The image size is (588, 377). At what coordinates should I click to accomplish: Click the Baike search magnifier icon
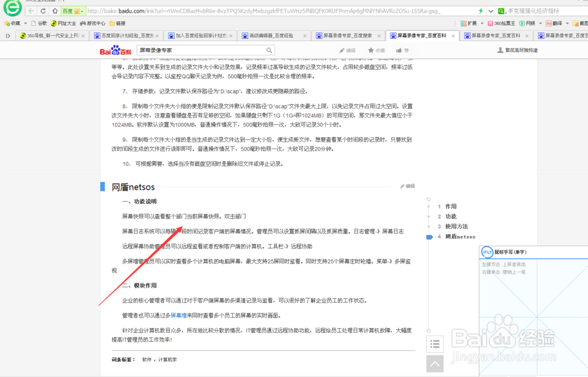pyautogui.click(x=269, y=50)
